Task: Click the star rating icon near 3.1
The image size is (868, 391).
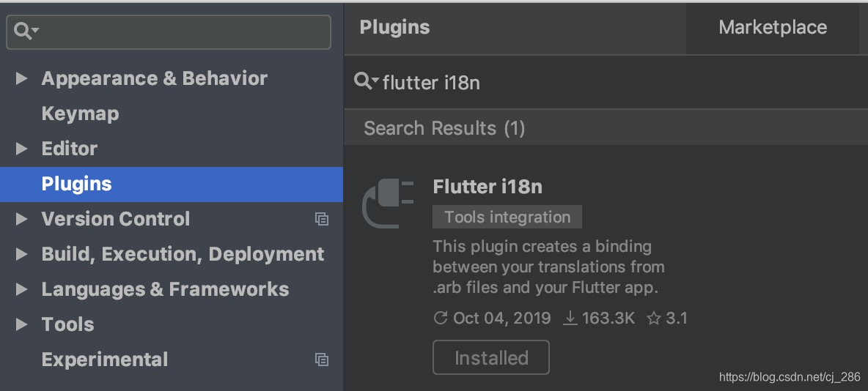Action: [654, 319]
